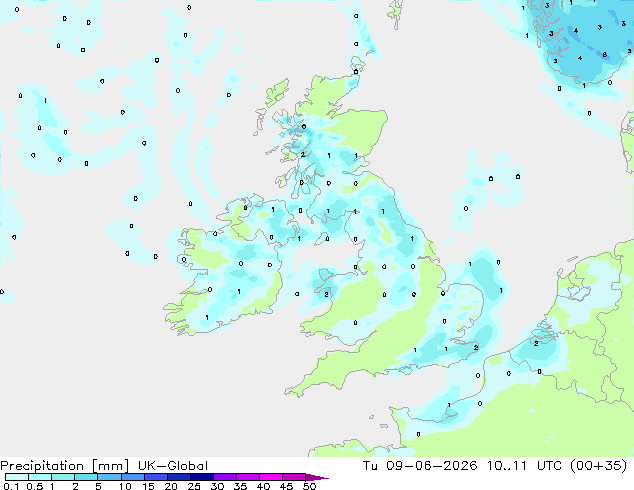Click the 35–40 mm legend swatch

[248, 477]
